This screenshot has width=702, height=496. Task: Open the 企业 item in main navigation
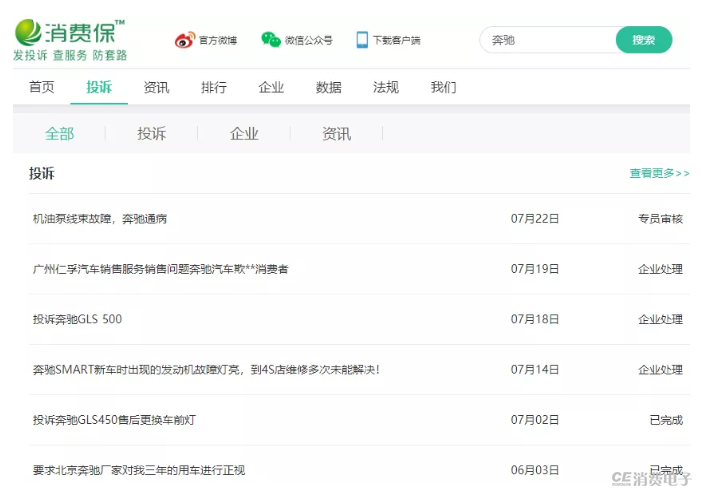tap(271, 87)
